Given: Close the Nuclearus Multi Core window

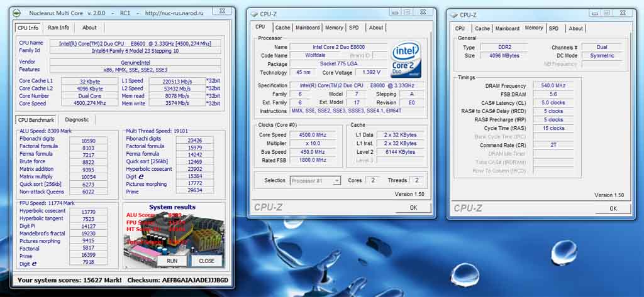Looking at the screenshot, I should pyautogui.click(x=222, y=11).
